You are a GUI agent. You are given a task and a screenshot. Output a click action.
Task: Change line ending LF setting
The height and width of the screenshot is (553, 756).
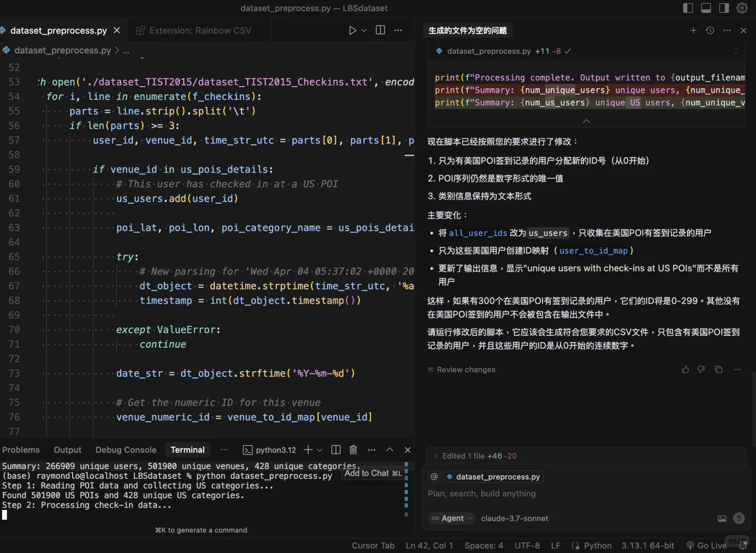point(555,546)
